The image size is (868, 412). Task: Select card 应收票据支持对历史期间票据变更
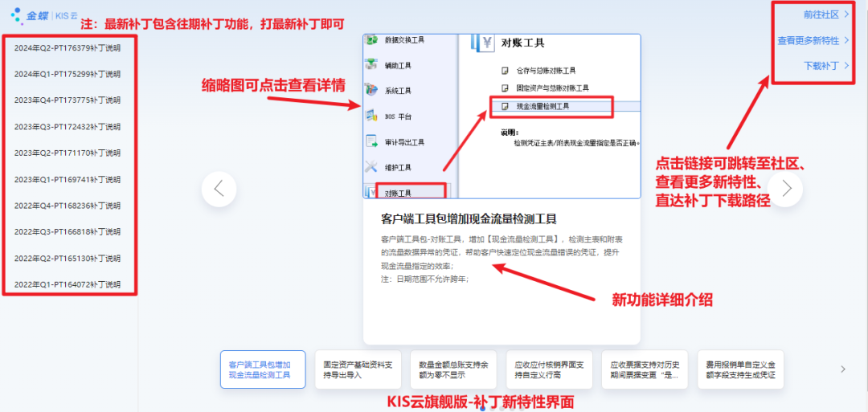click(x=645, y=369)
